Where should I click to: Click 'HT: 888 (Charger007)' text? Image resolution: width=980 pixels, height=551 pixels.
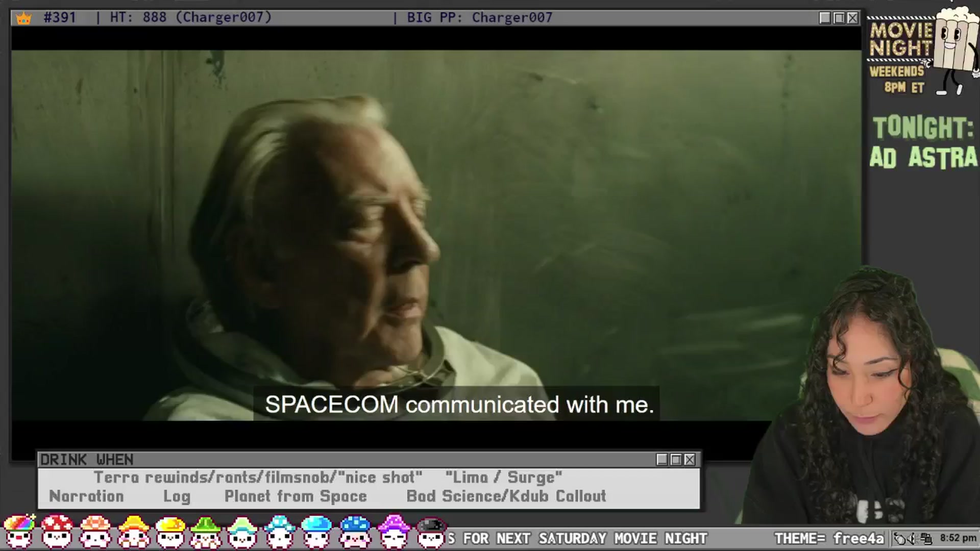[191, 17]
